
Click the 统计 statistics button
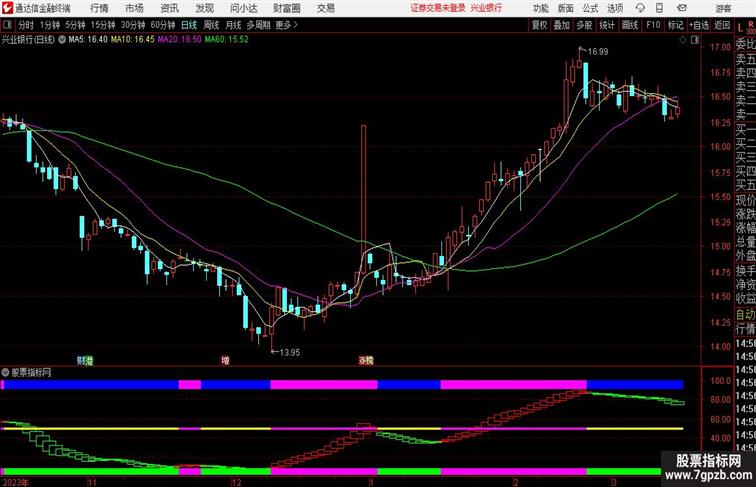pyautogui.click(x=607, y=25)
